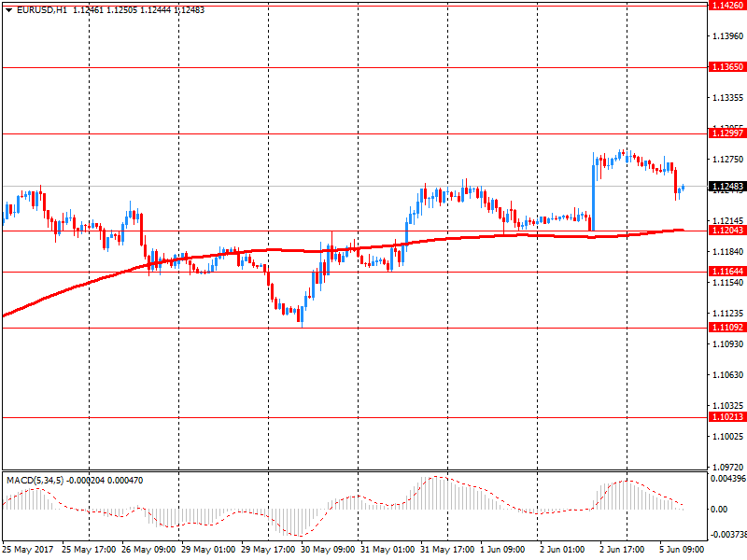Image resolution: width=747 pixels, height=560 pixels.
Task: Click the 1.13960 price axis value
Action: click(x=727, y=36)
